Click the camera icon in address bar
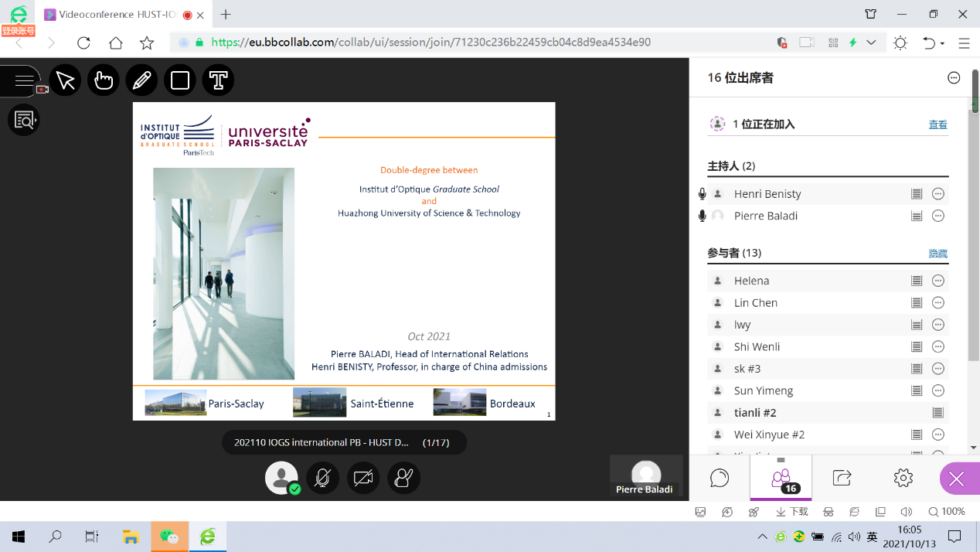The image size is (980, 552). 807,43
